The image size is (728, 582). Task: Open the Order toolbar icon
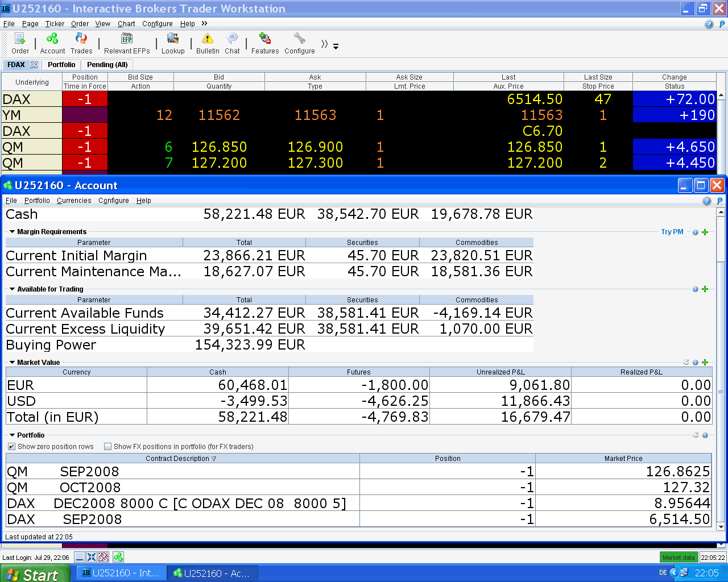pyautogui.click(x=20, y=43)
